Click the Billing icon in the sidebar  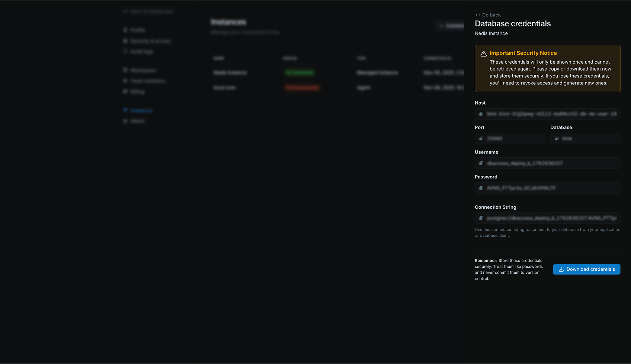125,91
